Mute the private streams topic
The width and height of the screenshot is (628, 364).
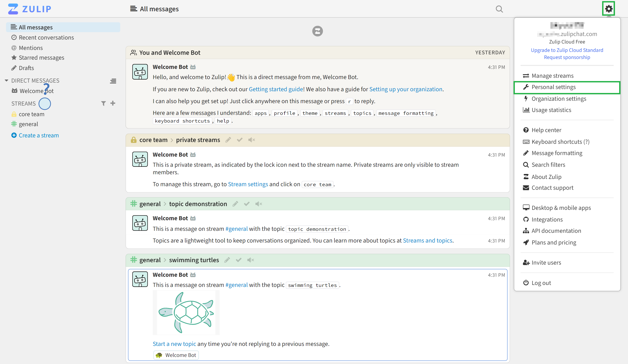coord(252,140)
